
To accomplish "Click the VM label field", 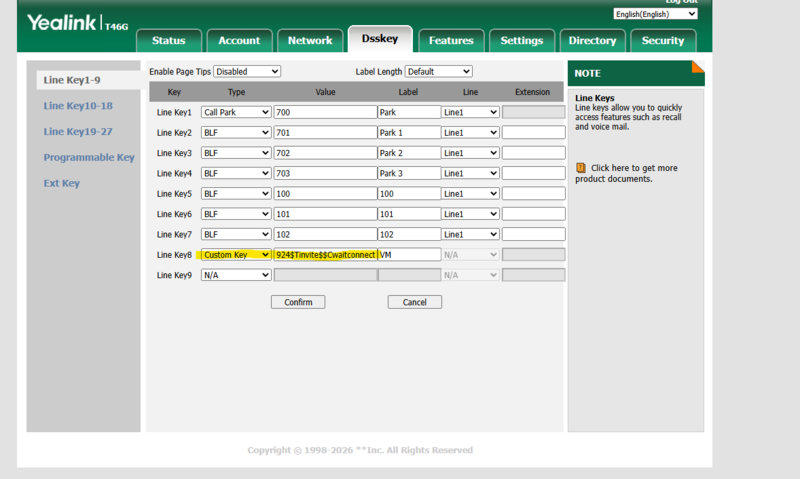I will [409, 255].
